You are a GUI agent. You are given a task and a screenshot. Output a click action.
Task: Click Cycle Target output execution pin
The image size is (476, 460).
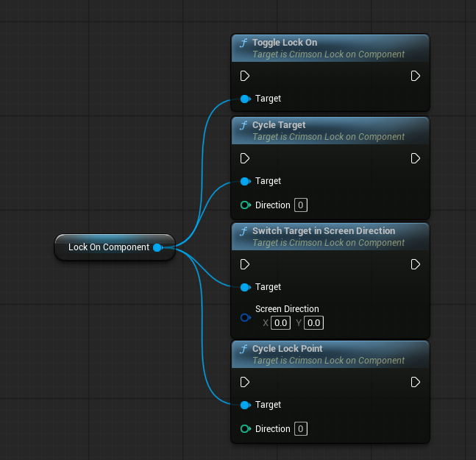(x=415, y=158)
